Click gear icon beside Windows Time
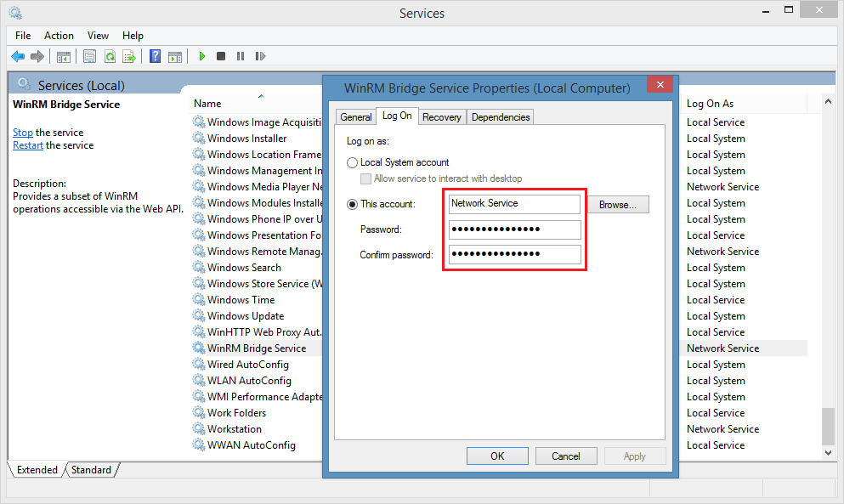 point(199,299)
